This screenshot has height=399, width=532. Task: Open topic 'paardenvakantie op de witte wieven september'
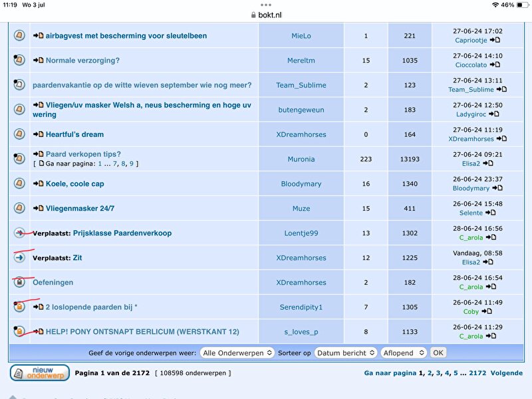coord(142,85)
